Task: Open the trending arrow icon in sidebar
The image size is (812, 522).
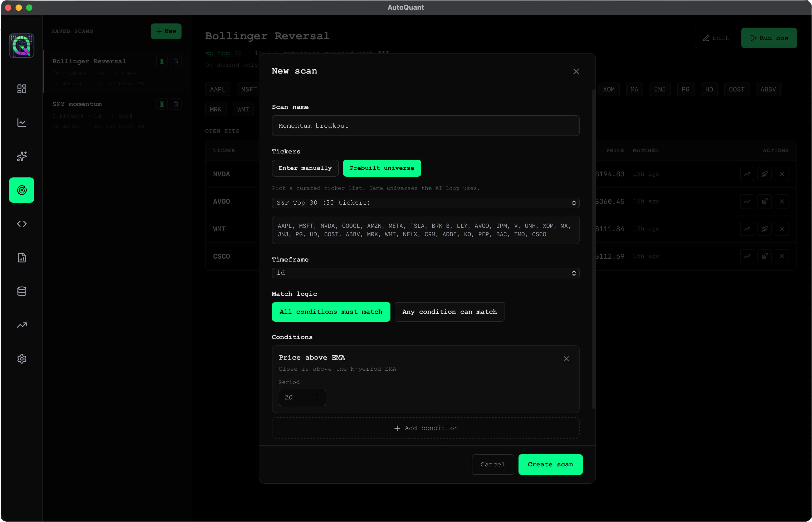Action: [22, 325]
